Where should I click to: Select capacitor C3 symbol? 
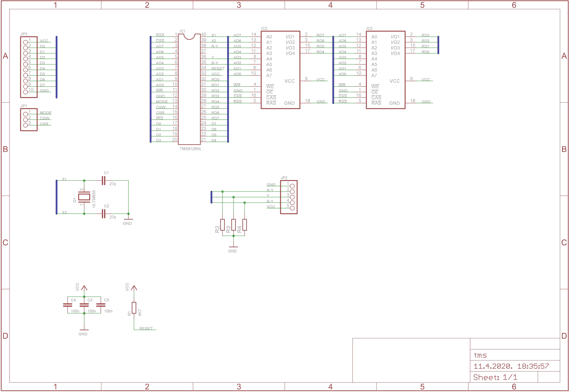click(84, 305)
